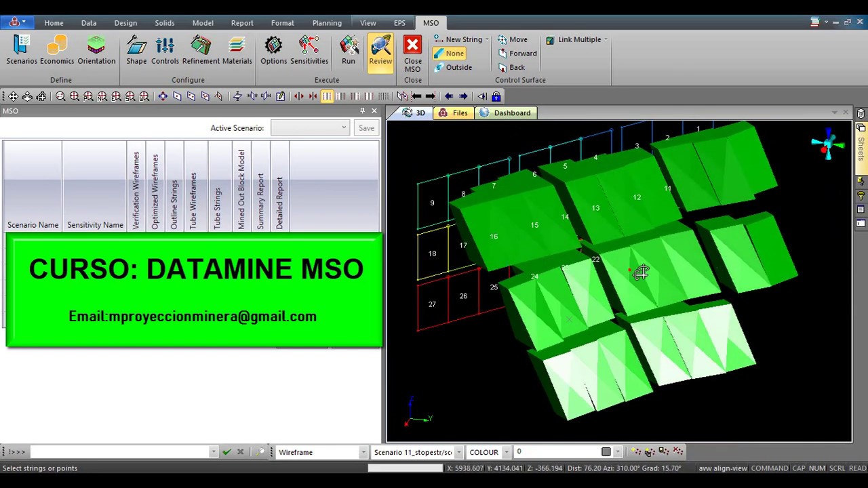Close the MSO side panel
Screen dimensions: 868x488
pos(374,110)
